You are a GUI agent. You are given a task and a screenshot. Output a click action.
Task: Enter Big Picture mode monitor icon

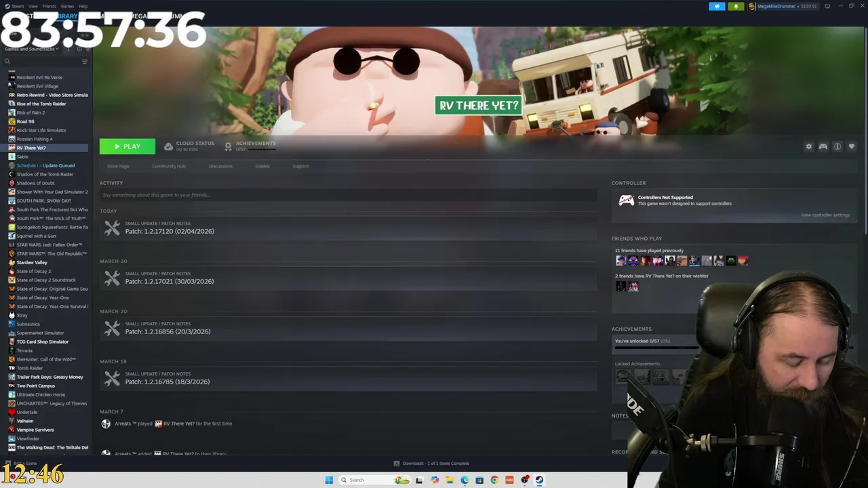827,6
